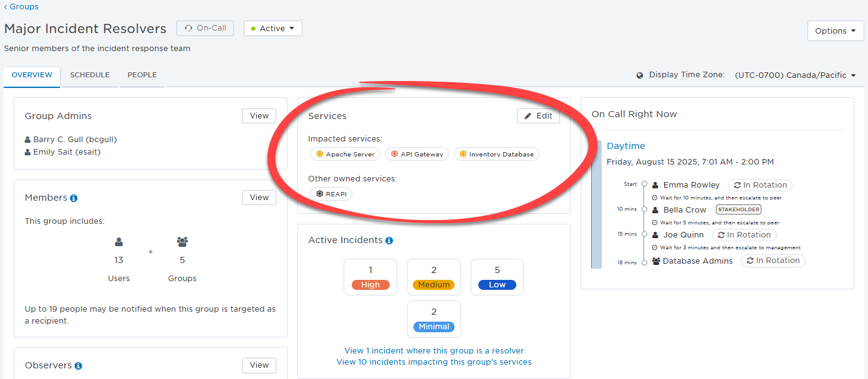Click the REAPI hexagon icon

click(x=319, y=194)
